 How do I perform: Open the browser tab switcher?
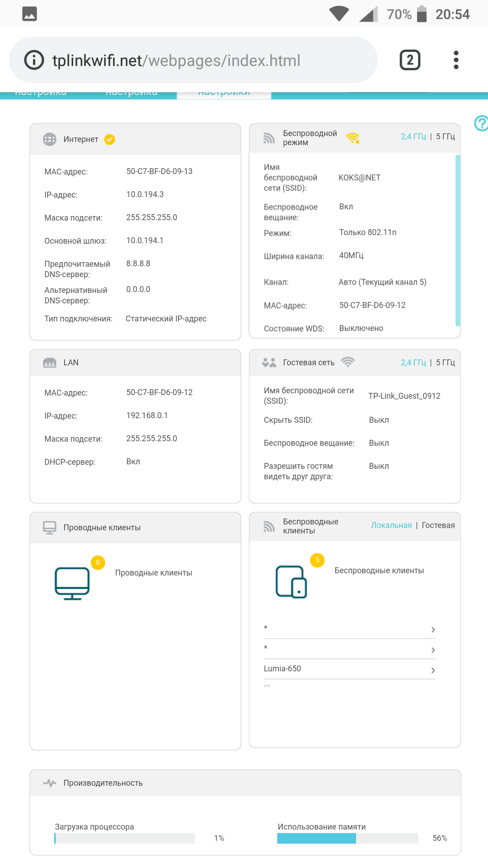coord(410,60)
